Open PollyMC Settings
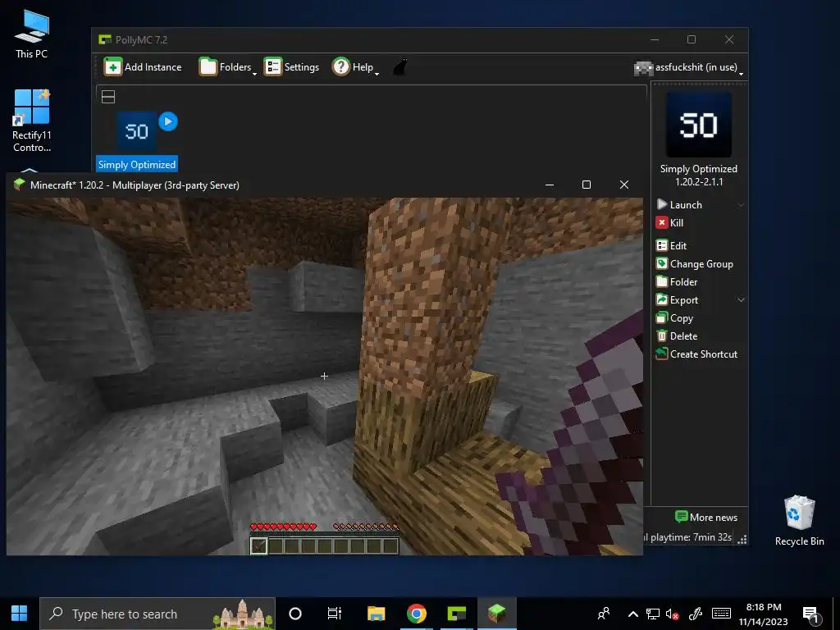This screenshot has height=630, width=840. (x=291, y=67)
